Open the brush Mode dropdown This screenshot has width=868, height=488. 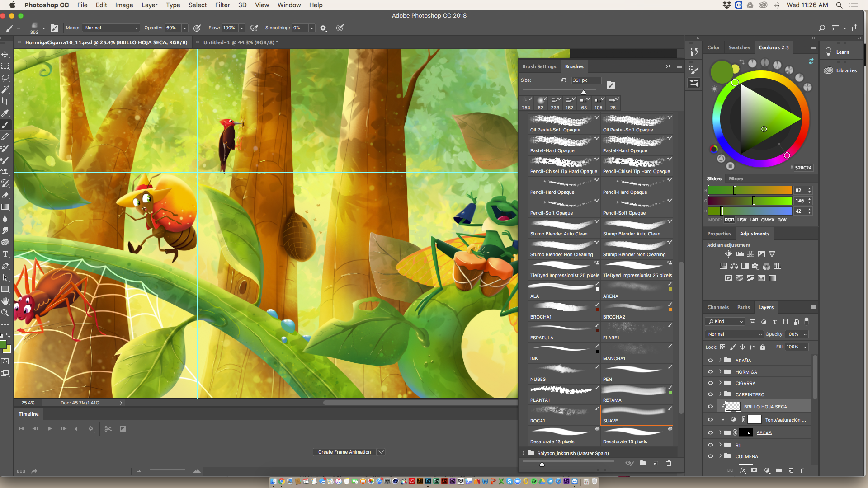[x=111, y=28]
